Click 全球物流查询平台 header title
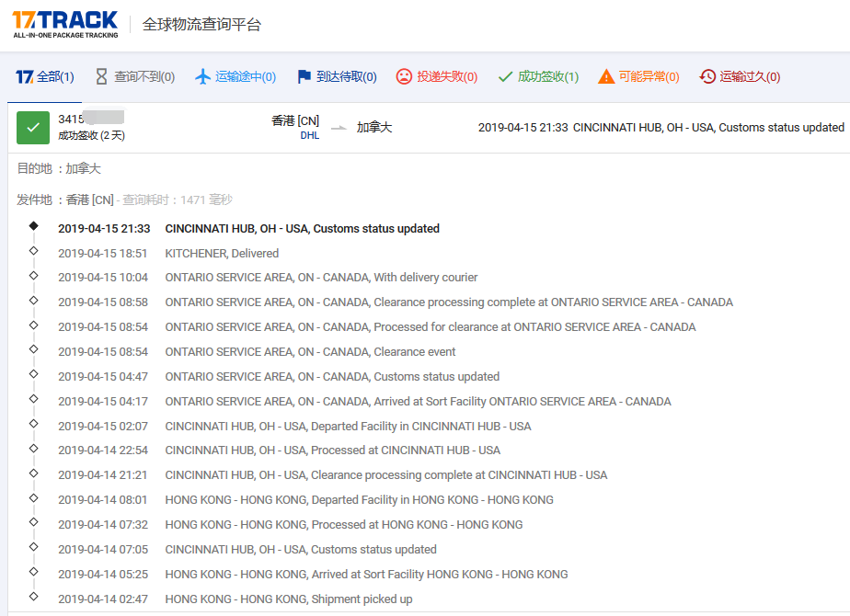850x616 pixels. (x=201, y=25)
